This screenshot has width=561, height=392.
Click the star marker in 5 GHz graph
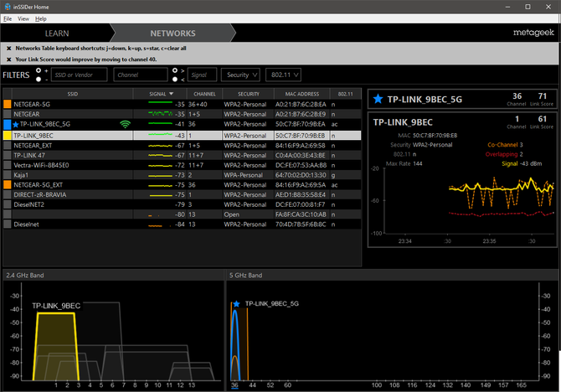(x=236, y=304)
